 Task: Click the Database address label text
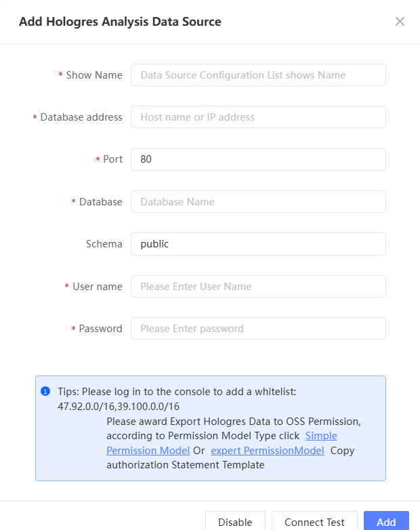coord(81,117)
